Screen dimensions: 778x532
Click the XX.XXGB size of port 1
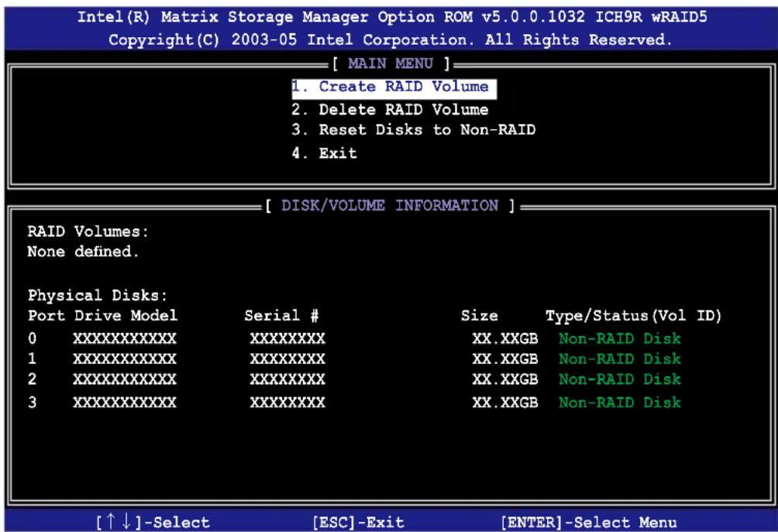504,359
